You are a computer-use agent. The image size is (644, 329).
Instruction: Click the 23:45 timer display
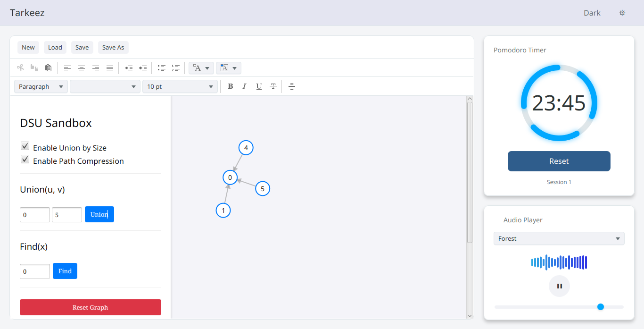pos(559,103)
